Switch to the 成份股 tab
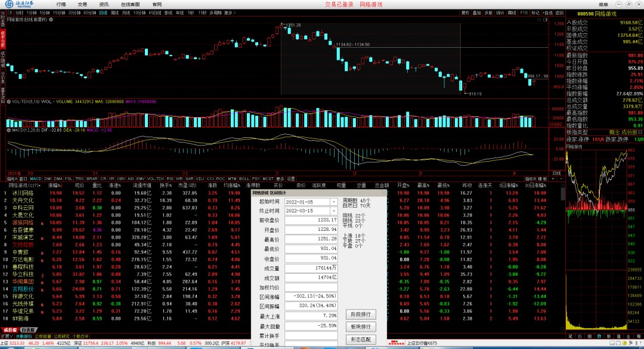 pyautogui.click(x=10, y=329)
